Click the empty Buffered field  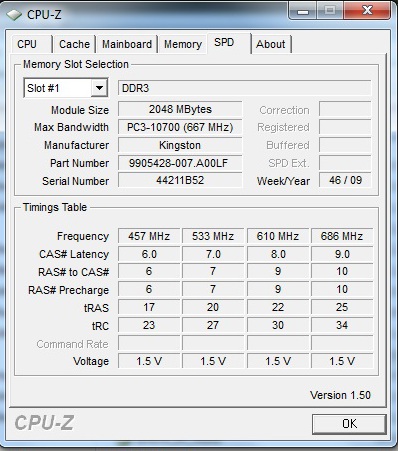pos(345,145)
